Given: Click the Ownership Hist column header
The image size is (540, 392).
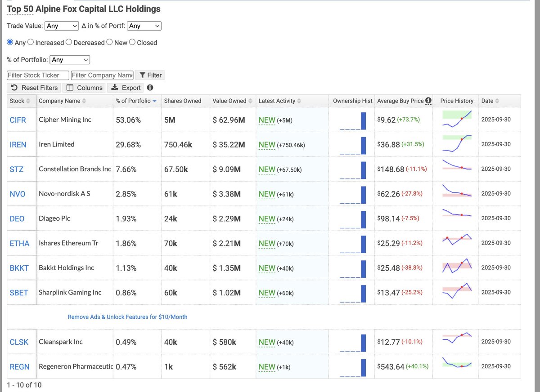Looking at the screenshot, I should (353, 101).
